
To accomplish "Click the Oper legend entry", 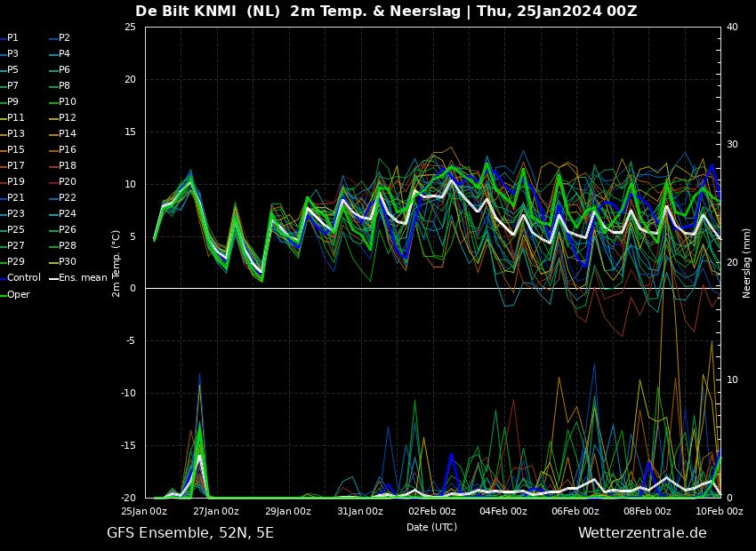I will (18, 294).
